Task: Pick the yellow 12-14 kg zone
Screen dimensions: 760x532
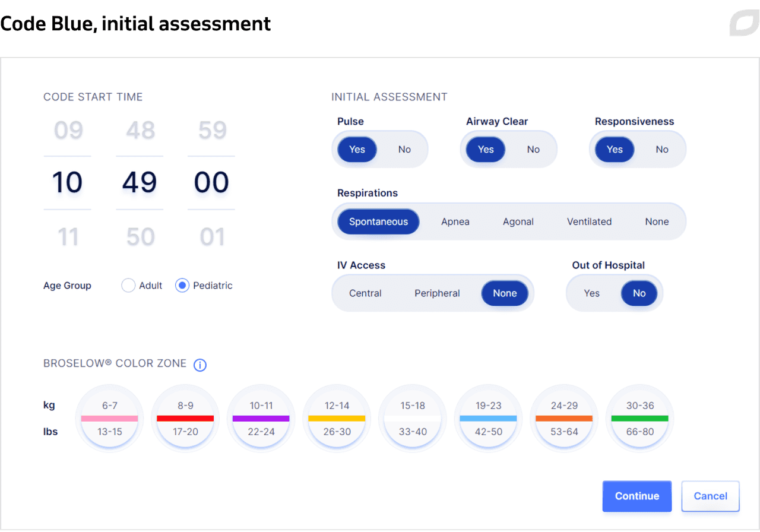Action: coord(337,419)
